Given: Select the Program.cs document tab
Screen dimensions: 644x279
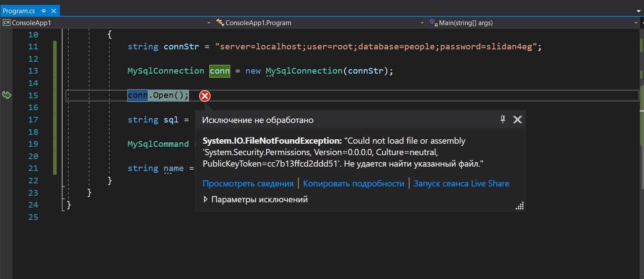Looking at the screenshot, I should click(x=20, y=11).
